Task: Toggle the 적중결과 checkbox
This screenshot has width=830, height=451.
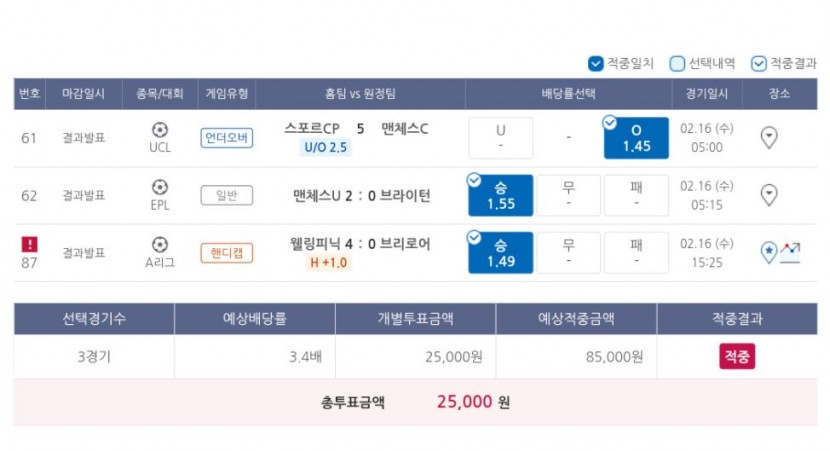Action: [759, 64]
